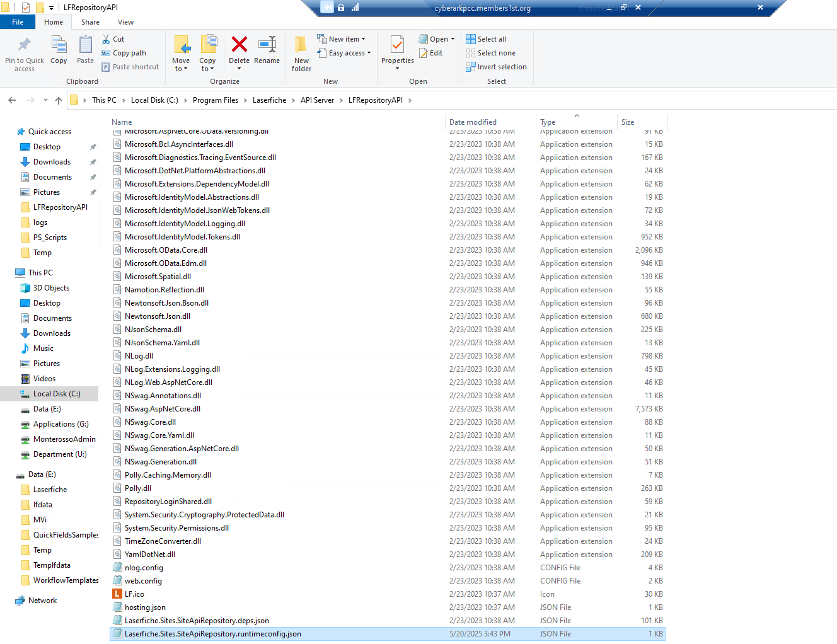Viewport: 837px width, 644px height.
Task: Click Invert selection in the ribbon
Action: [x=496, y=67]
